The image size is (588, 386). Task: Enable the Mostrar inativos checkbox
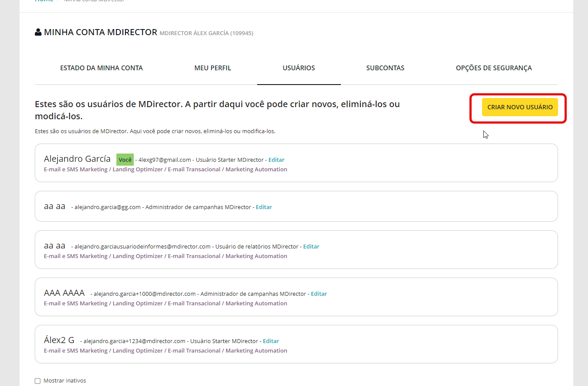(38, 381)
